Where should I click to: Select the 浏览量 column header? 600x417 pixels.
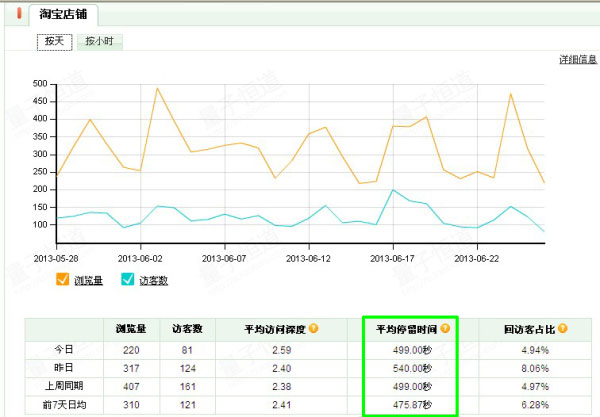pyautogui.click(x=131, y=329)
